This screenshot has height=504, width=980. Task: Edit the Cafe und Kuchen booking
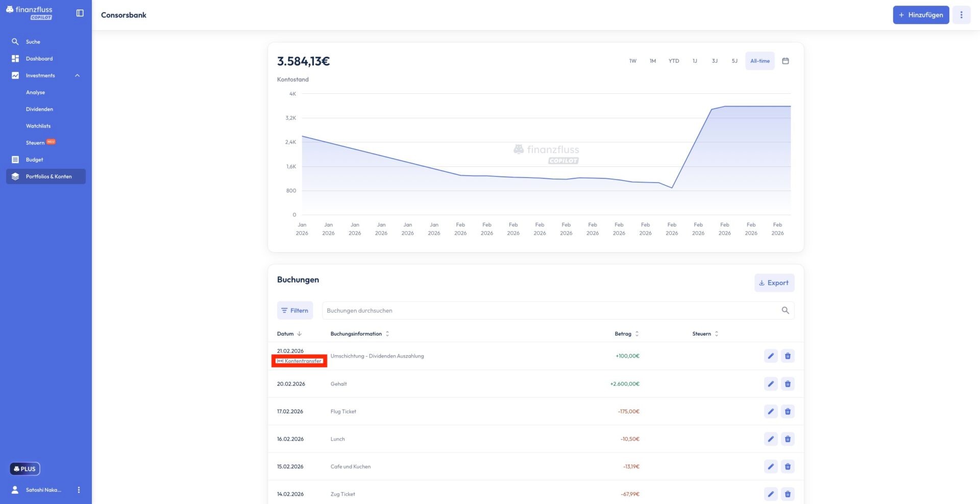770,466
